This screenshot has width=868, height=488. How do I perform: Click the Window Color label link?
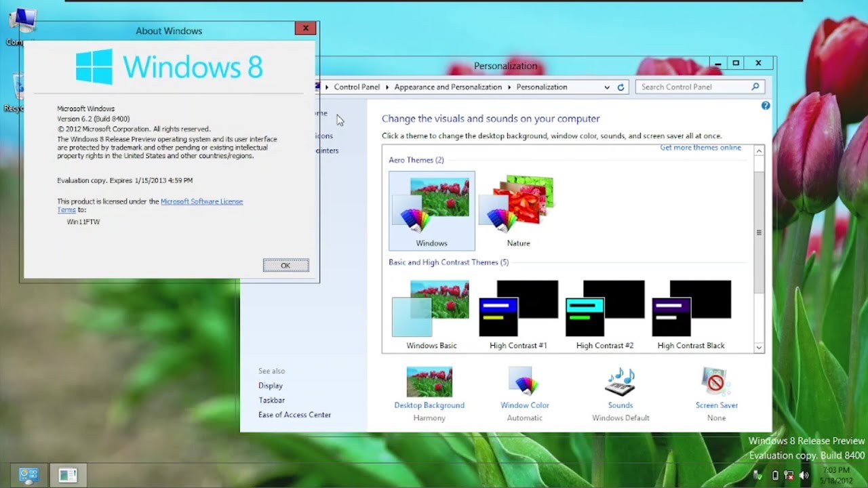[525, 405]
